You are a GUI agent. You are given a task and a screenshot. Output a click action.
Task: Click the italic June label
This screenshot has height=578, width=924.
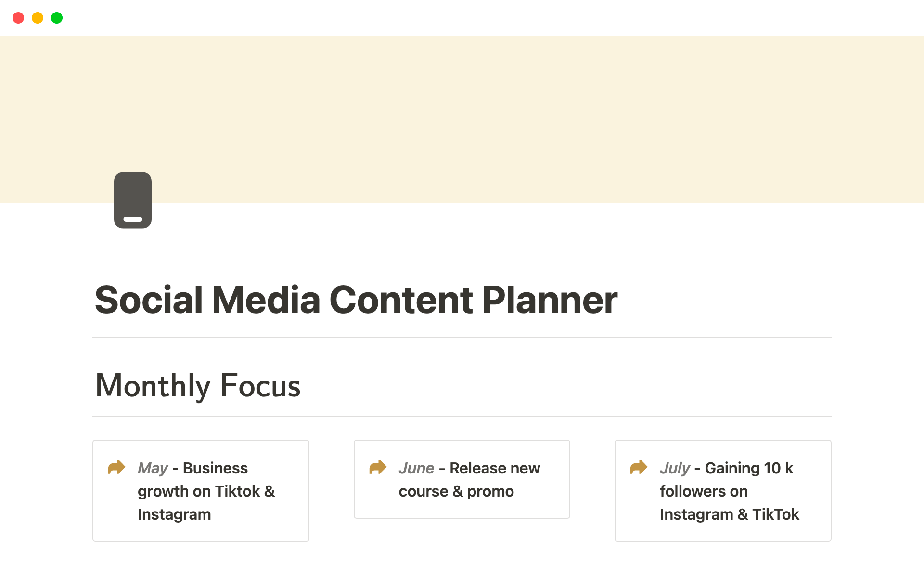point(416,468)
